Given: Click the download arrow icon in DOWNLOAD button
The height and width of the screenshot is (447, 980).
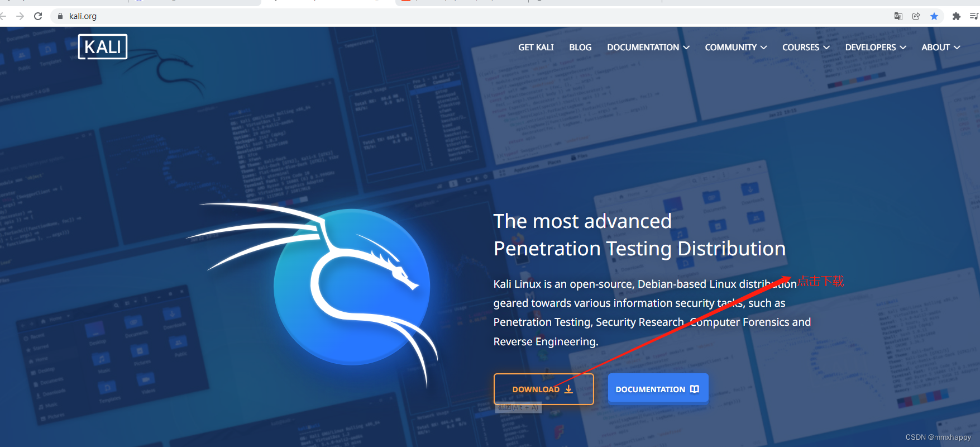Looking at the screenshot, I should (x=568, y=389).
